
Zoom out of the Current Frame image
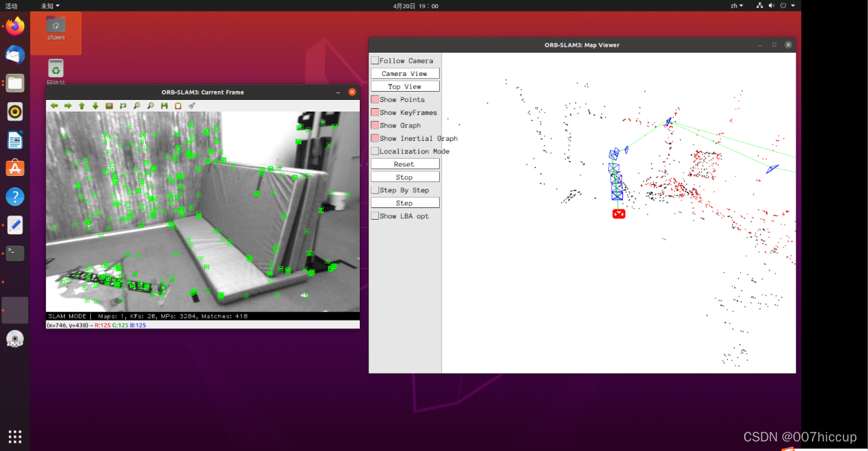coord(150,106)
